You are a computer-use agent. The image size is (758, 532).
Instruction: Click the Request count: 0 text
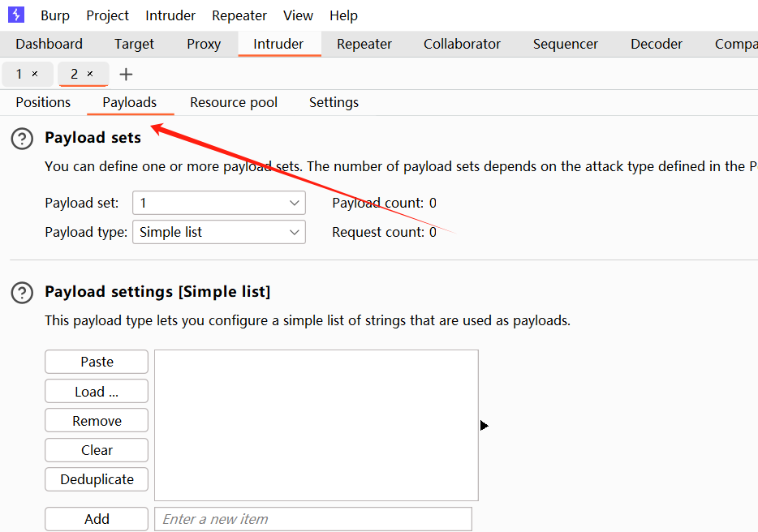[385, 233]
